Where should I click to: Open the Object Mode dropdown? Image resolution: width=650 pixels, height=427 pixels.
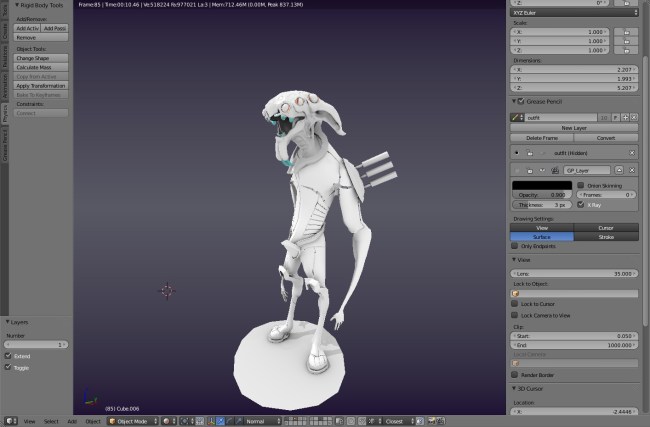[132, 421]
